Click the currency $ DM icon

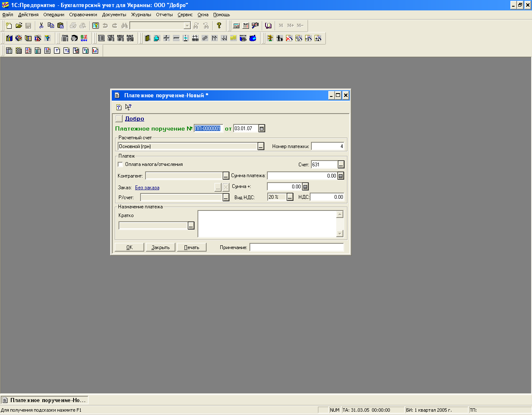[84, 38]
